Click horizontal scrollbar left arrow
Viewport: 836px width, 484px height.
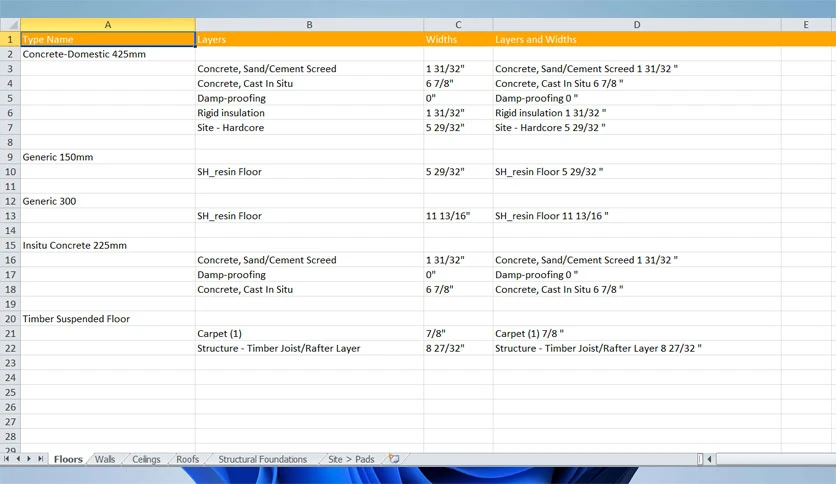(710, 459)
